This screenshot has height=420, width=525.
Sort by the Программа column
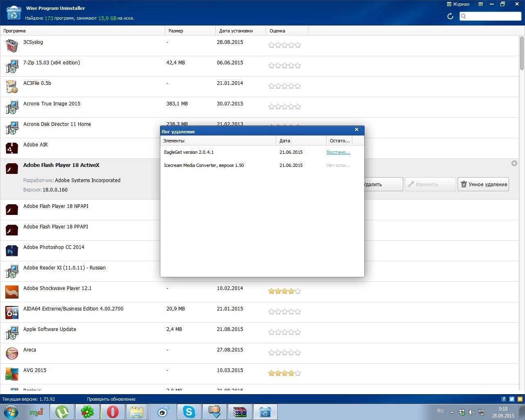coord(82,31)
